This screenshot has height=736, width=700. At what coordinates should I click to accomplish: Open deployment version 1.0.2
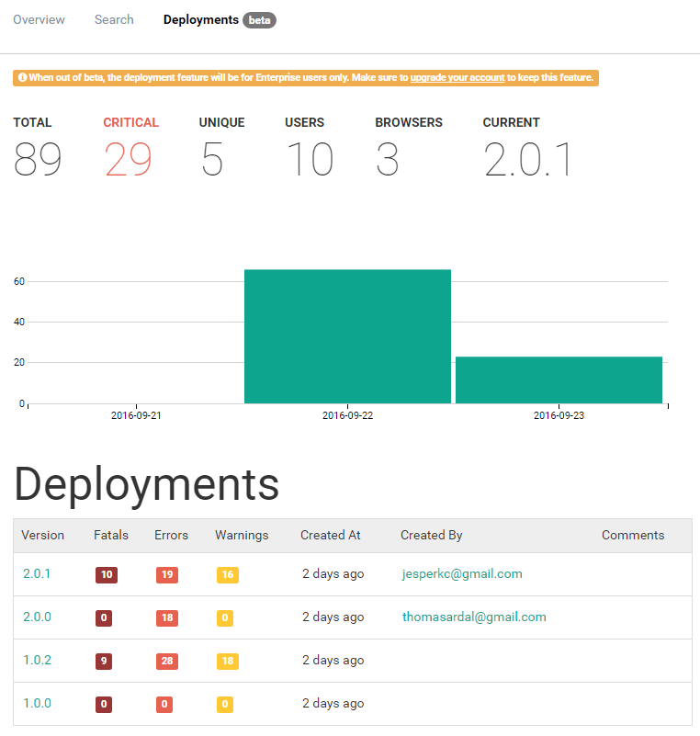[x=37, y=660]
